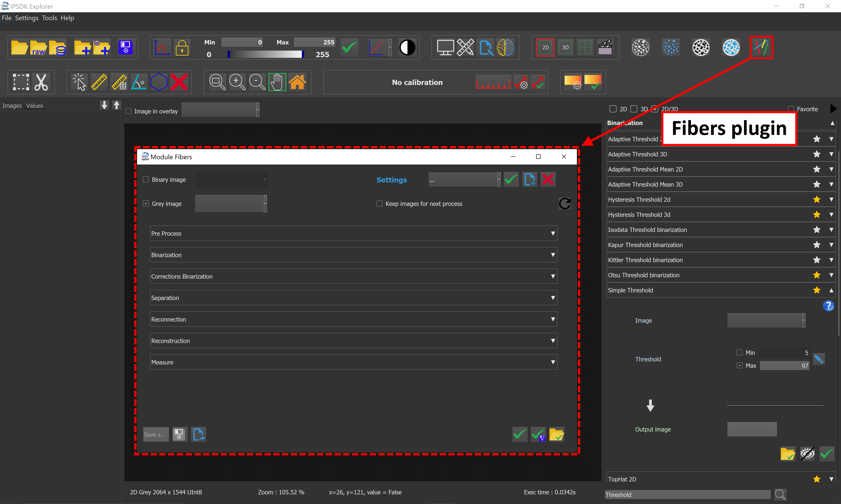Click the hidden eye preview icon
The height and width of the screenshot is (504, 841).
click(807, 454)
